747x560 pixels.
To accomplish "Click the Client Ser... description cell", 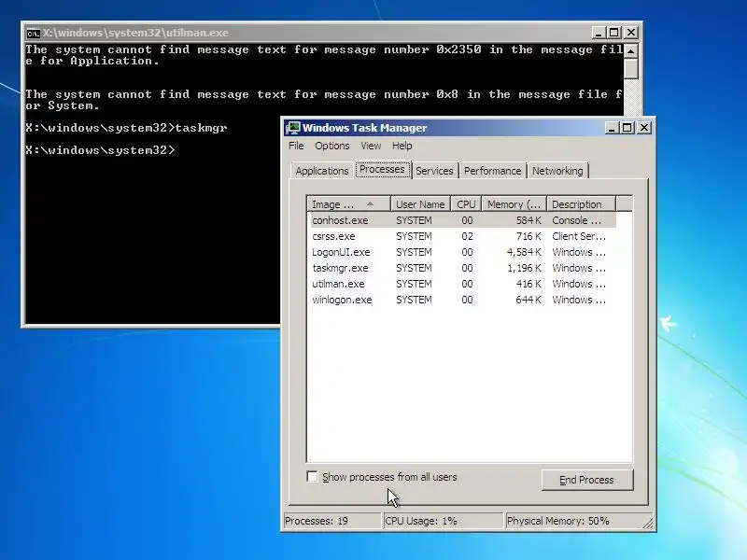I will (x=579, y=236).
